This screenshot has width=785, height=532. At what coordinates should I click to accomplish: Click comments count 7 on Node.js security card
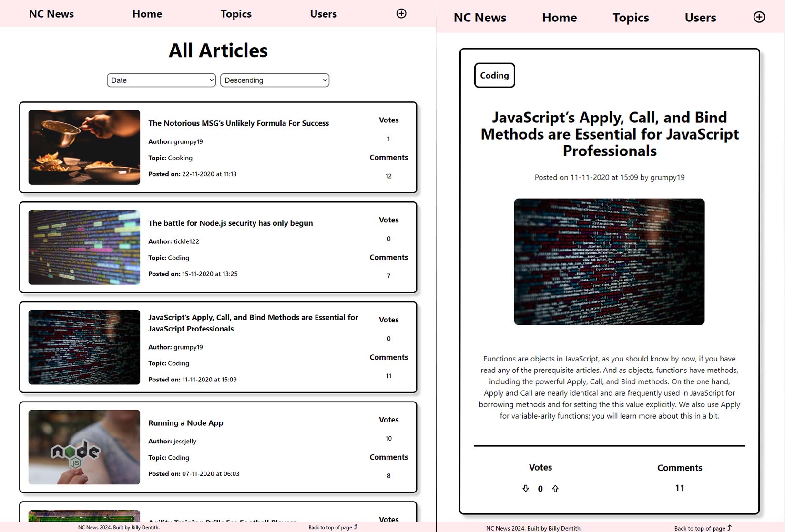pos(388,276)
